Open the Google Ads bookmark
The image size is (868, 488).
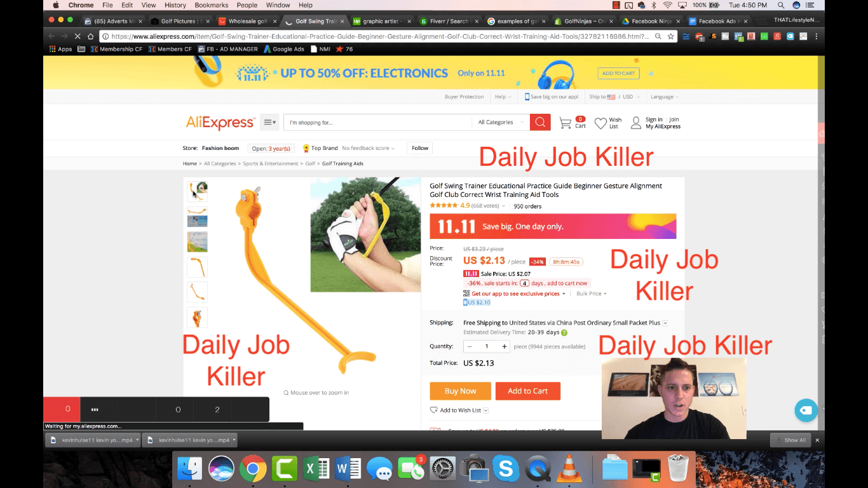tap(283, 49)
